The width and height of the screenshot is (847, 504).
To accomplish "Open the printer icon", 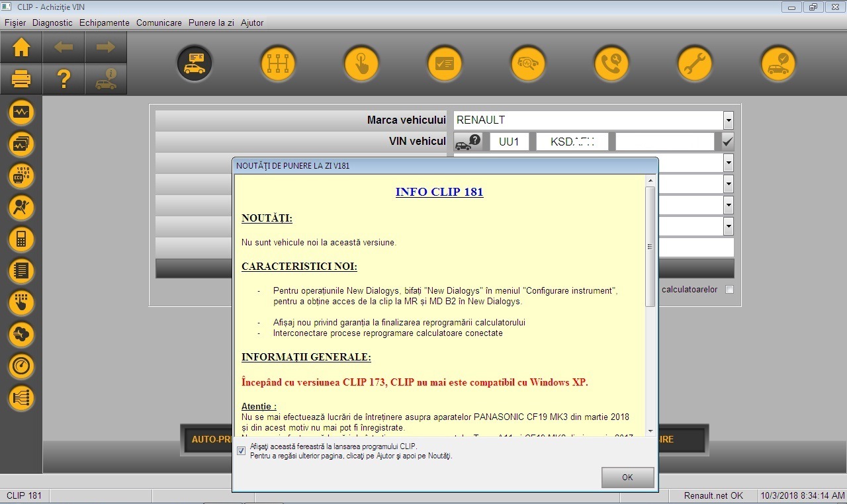I will pyautogui.click(x=21, y=79).
